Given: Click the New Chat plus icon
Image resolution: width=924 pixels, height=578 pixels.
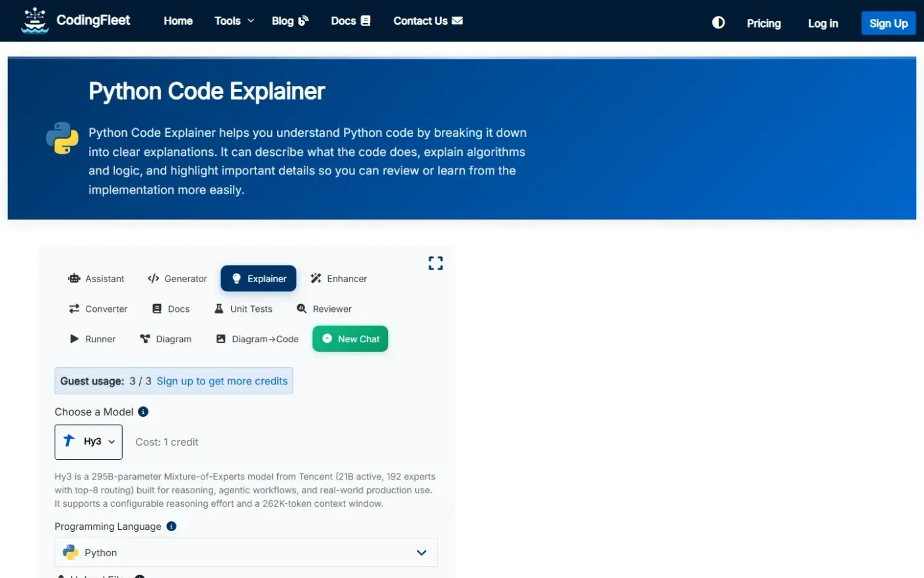Looking at the screenshot, I should pos(327,339).
